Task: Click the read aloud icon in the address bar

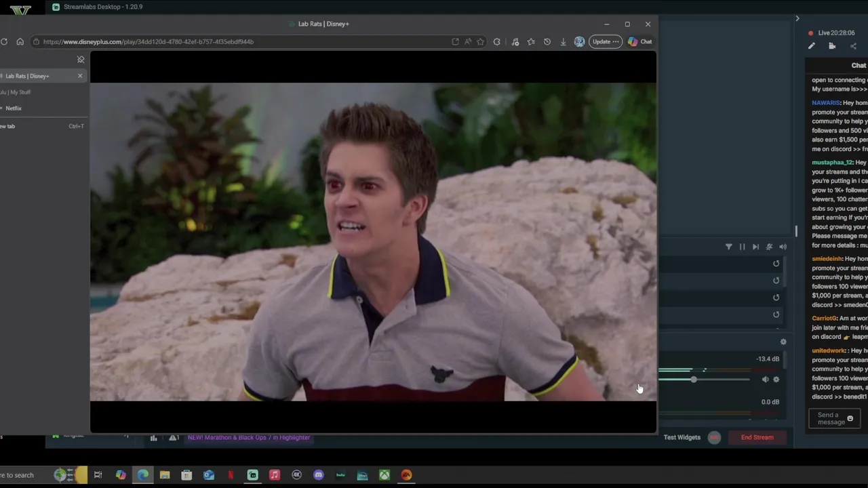Action: tap(468, 42)
